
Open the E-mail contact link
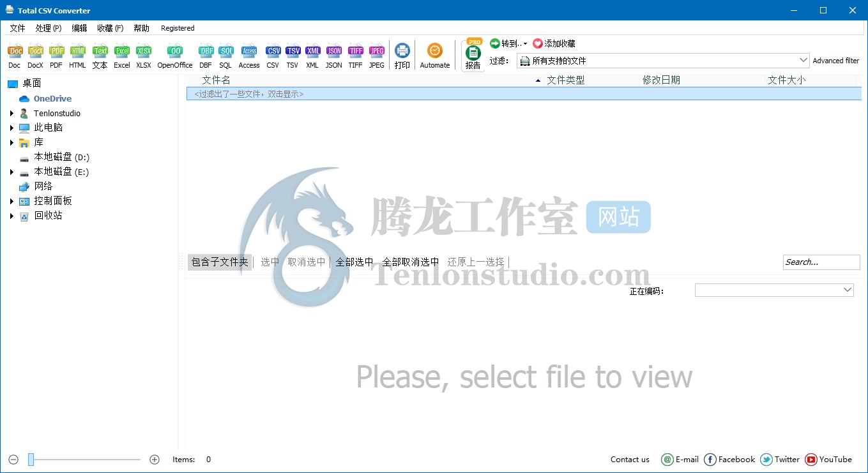point(680,460)
